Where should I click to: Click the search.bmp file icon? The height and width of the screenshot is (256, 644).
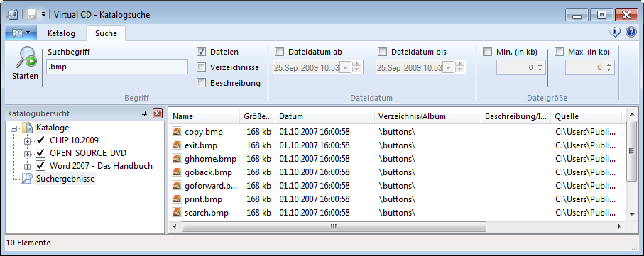177,213
